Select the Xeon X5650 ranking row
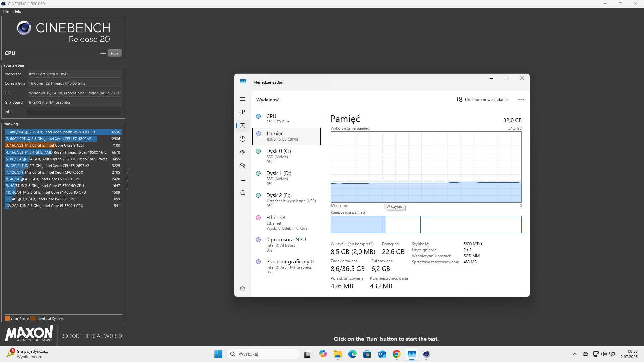Viewport: 644px width, 362px height. (x=63, y=172)
